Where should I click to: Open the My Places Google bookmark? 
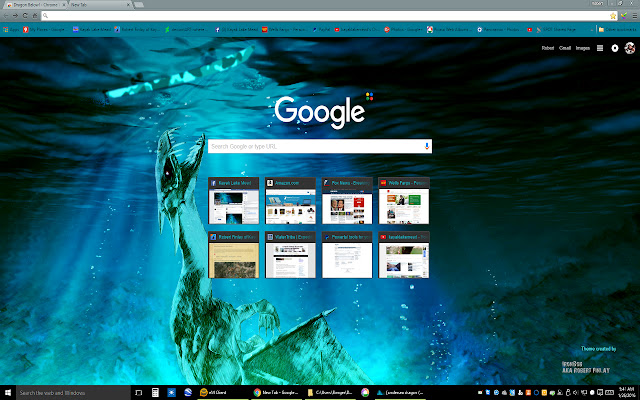click(x=45, y=29)
